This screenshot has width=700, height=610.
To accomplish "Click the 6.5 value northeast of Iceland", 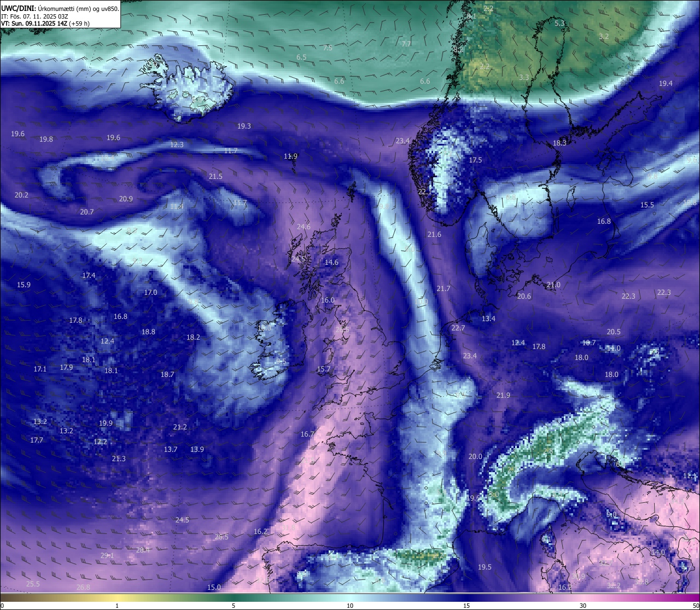I will (x=301, y=57).
